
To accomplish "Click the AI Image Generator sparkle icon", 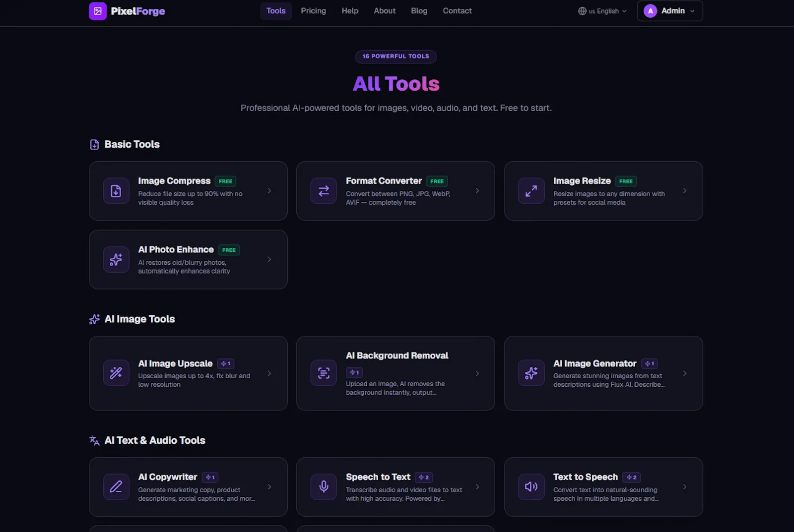I will pos(531,373).
